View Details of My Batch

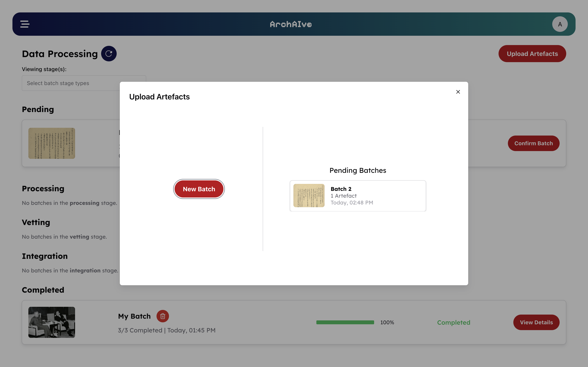(x=536, y=322)
